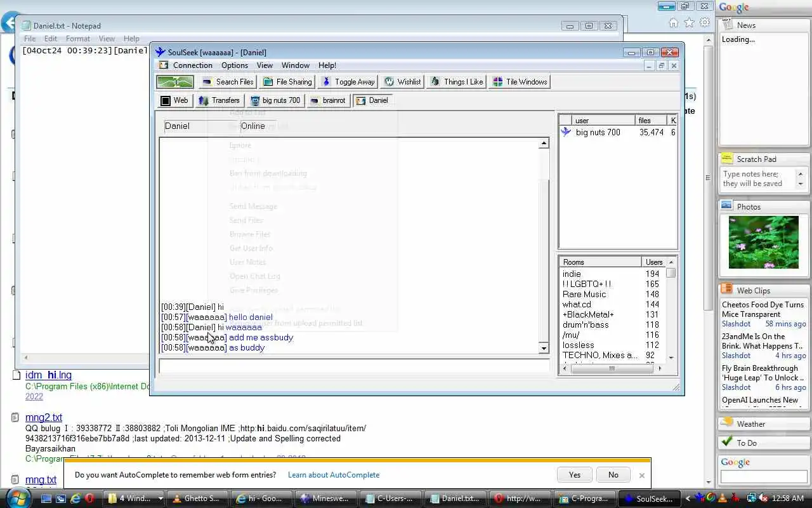Open the Help! menu in SoulSeek
The width and height of the screenshot is (812, 508).
[x=327, y=65]
